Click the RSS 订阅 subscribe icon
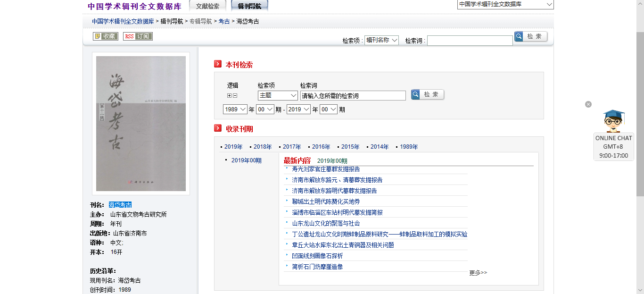The width and height of the screenshot is (644, 294). (x=138, y=36)
